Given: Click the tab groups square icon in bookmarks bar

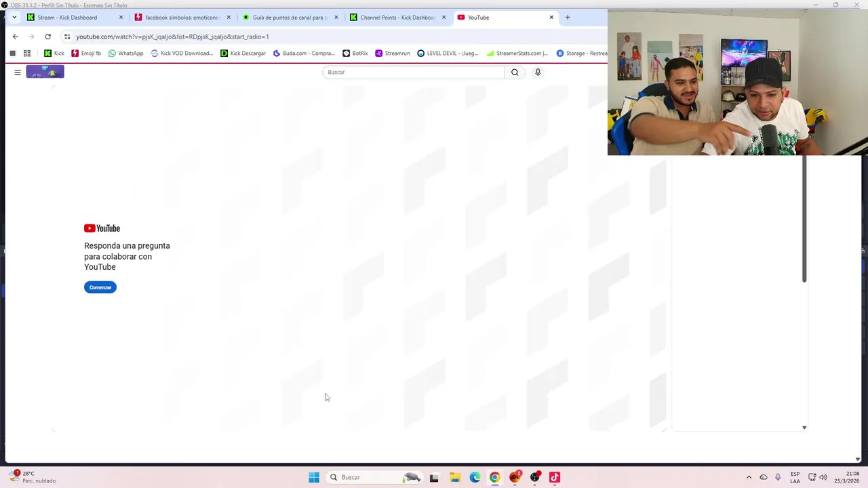Looking at the screenshot, I should 12,53.
